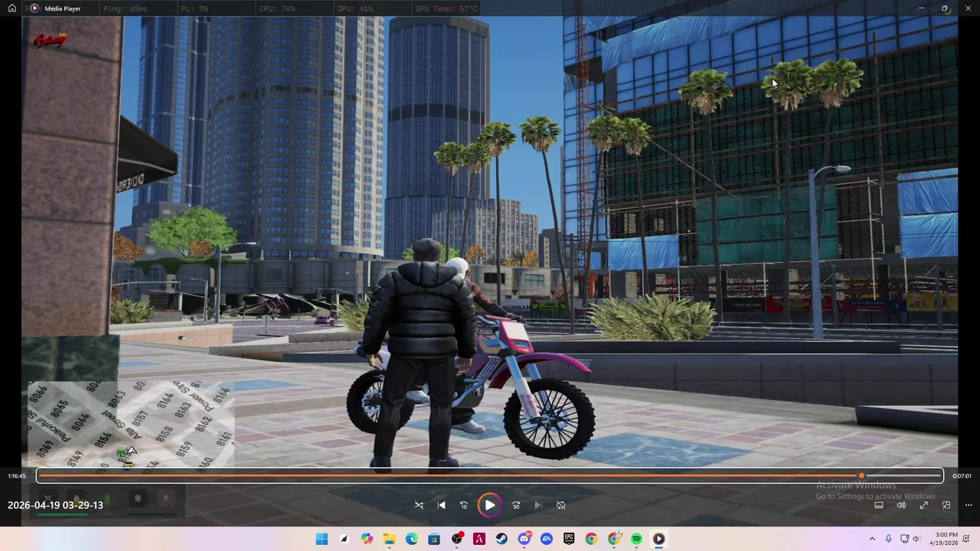Toggle repeat mode
Screen dimensions: 980x551
560,505
